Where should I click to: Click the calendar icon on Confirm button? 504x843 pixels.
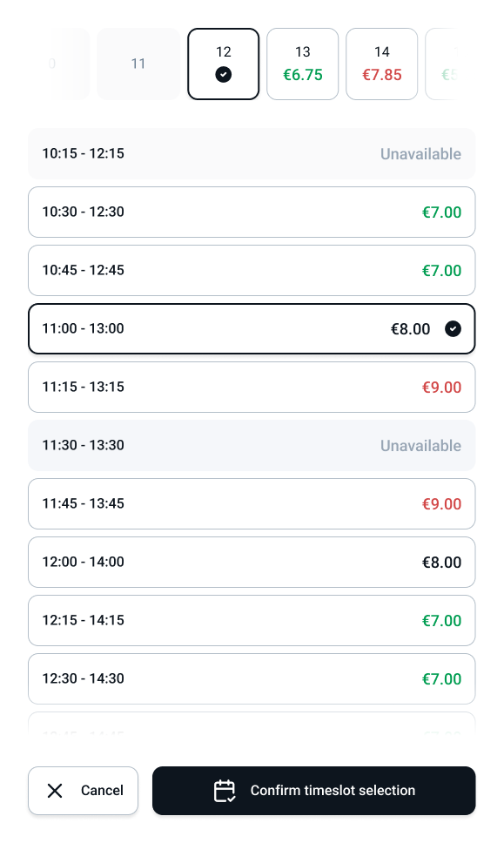[x=225, y=791]
